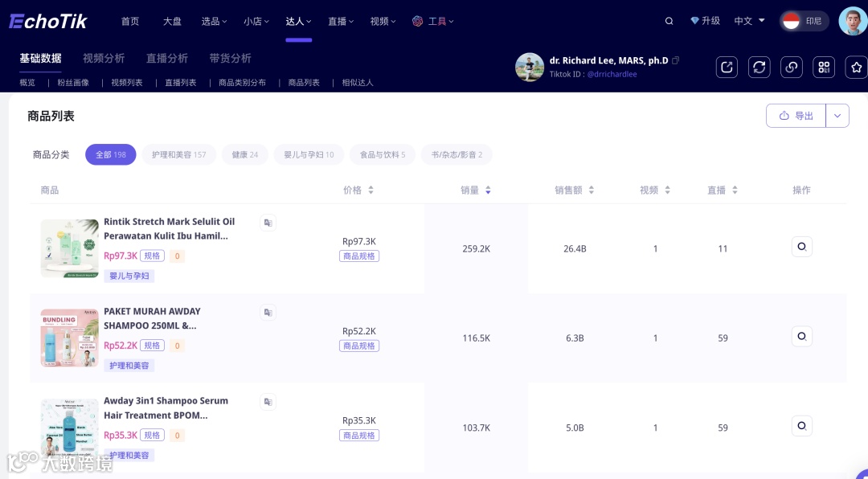
Task: Jump to 相似达人 section
Action: [x=358, y=83]
